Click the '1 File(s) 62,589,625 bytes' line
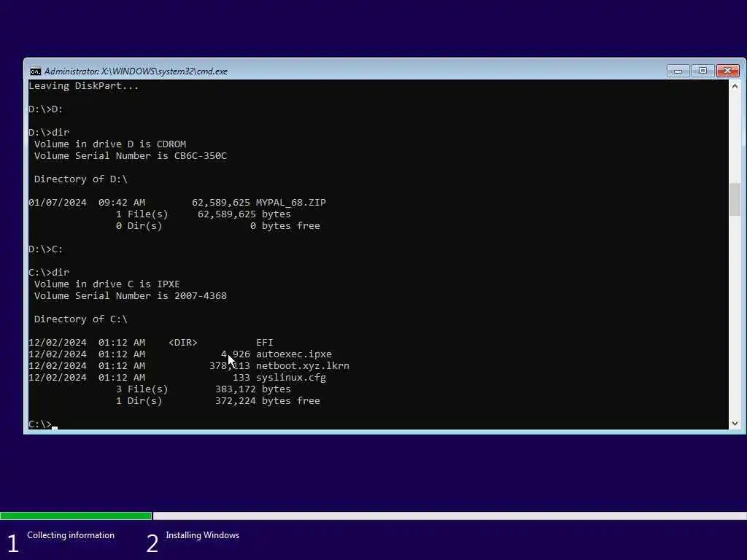Screen dimensions: 747x560 [204, 214]
